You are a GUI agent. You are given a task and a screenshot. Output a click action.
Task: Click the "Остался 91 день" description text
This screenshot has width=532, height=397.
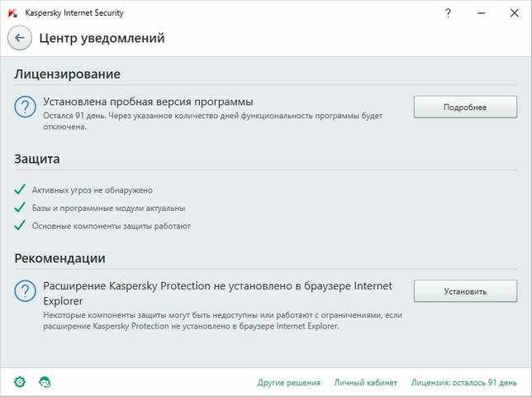(x=213, y=121)
